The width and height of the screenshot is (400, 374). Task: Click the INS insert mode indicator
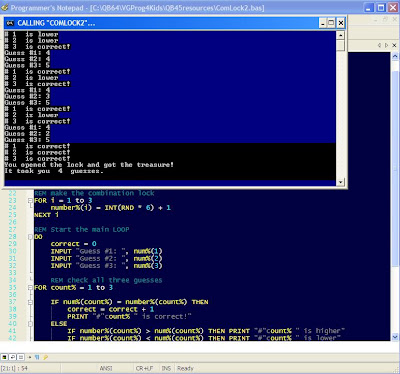(166, 368)
